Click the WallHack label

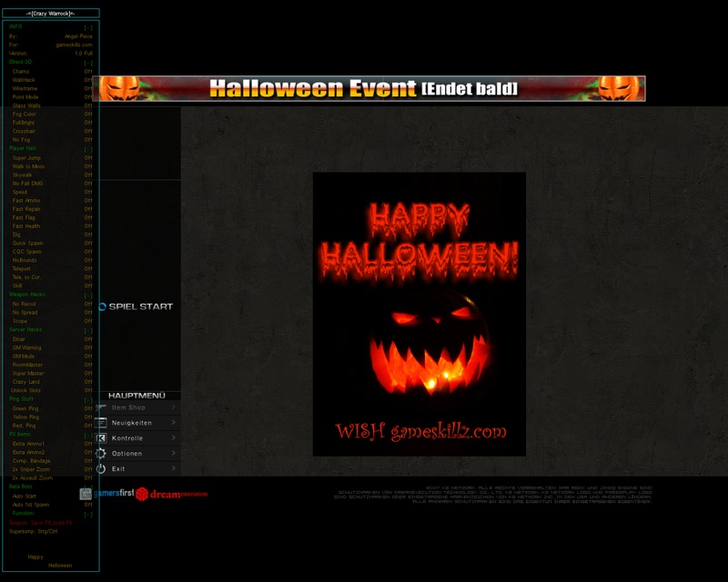pyautogui.click(x=24, y=80)
